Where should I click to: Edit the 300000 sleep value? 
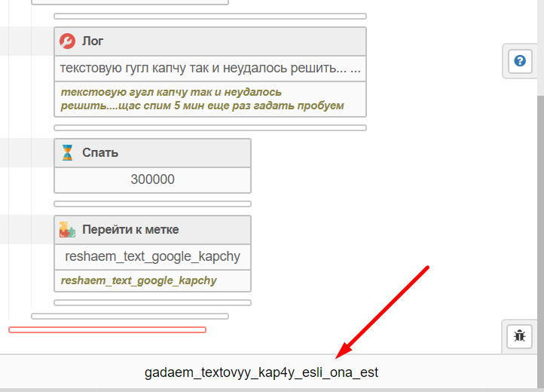[153, 179]
